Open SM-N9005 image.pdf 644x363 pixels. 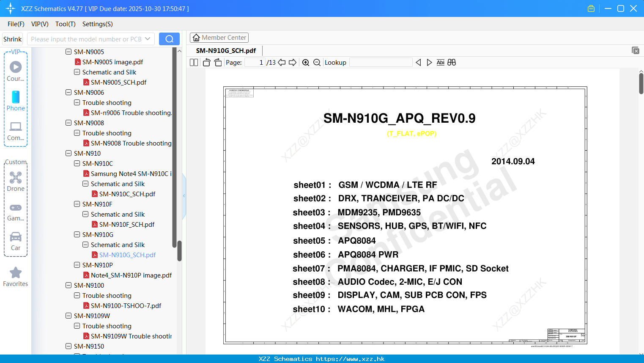pyautogui.click(x=112, y=62)
